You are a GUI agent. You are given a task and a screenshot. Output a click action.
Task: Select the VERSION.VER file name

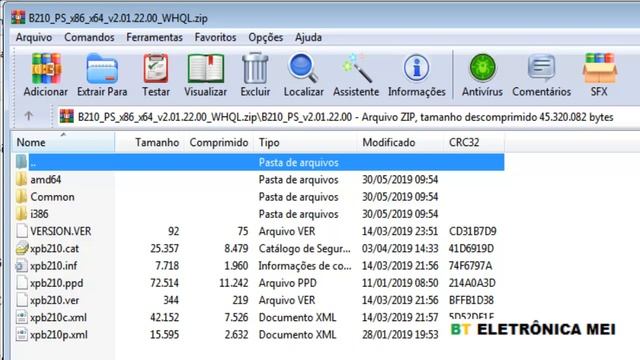[x=60, y=231]
